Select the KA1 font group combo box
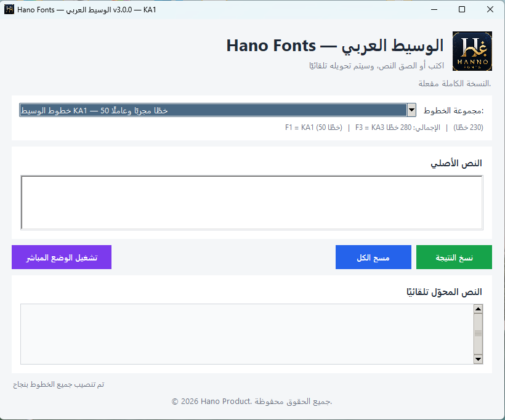 (x=218, y=110)
